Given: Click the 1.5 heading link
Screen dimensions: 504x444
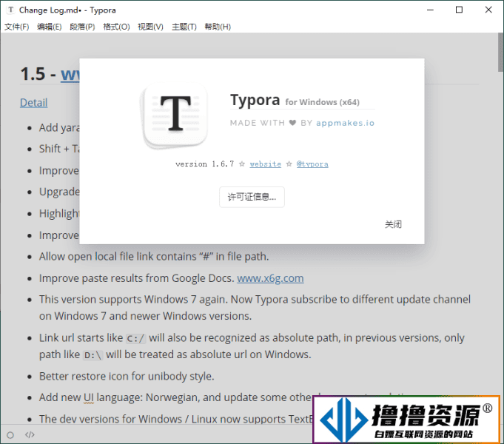Looking at the screenshot, I should 70,74.
